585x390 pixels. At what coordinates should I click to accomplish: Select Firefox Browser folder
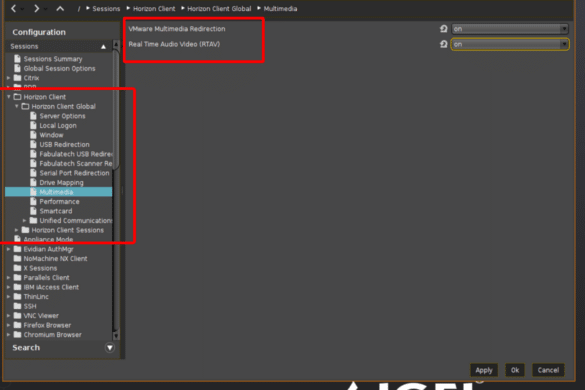click(47, 325)
